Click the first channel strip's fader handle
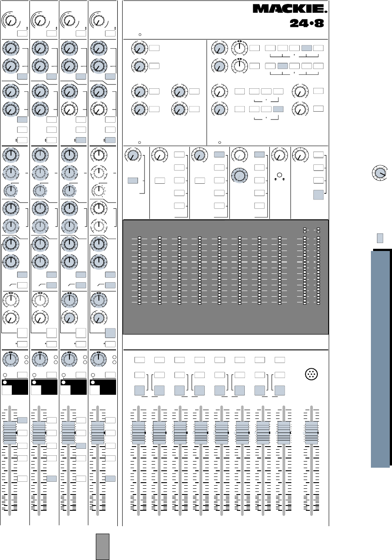392x560 pixels. [x=10, y=433]
